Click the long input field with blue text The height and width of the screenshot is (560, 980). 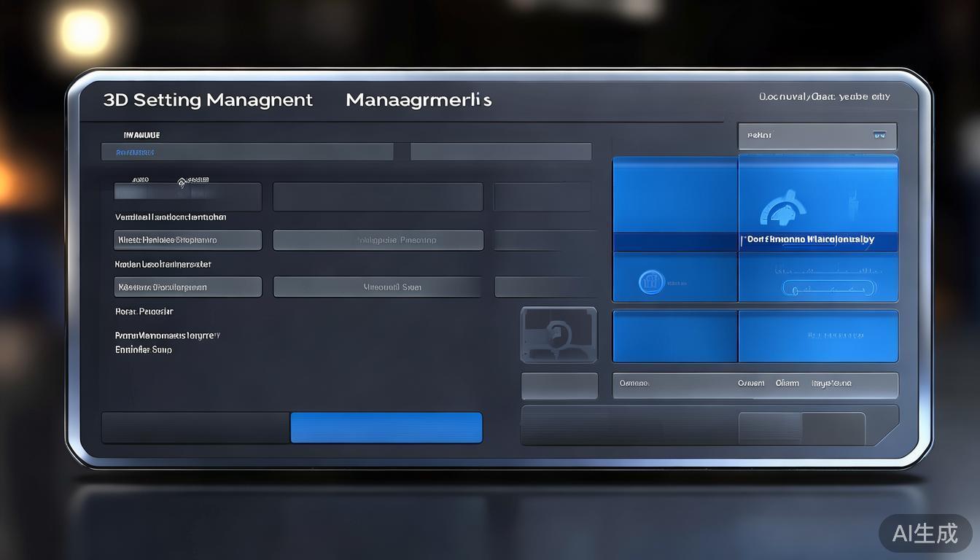click(x=247, y=152)
